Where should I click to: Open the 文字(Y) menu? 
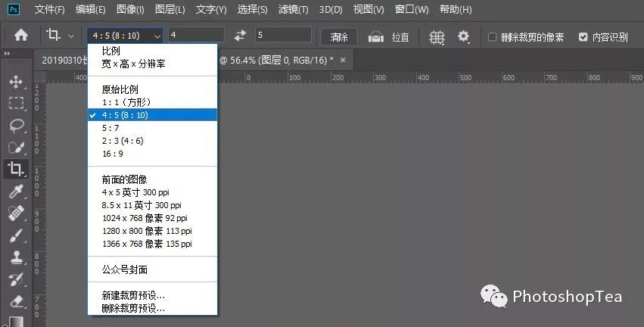point(210,9)
